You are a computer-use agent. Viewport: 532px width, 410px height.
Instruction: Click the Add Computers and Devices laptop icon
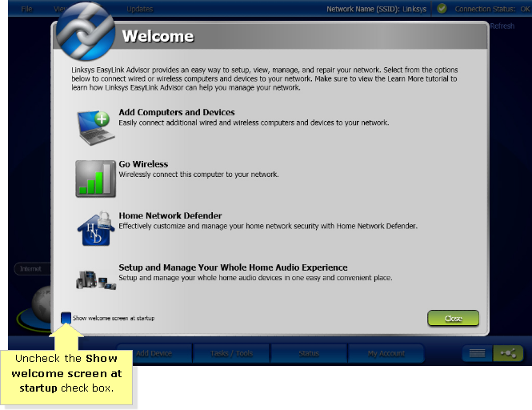pyautogui.click(x=96, y=127)
